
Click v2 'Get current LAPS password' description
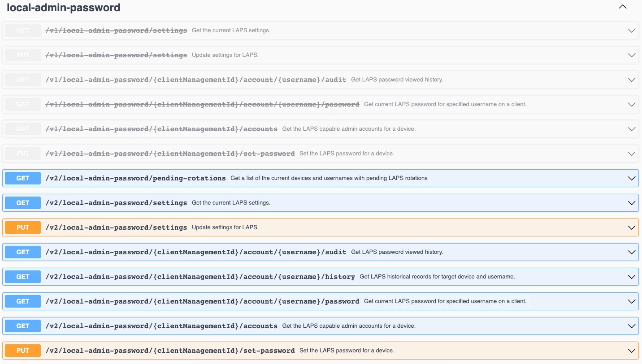click(445, 301)
